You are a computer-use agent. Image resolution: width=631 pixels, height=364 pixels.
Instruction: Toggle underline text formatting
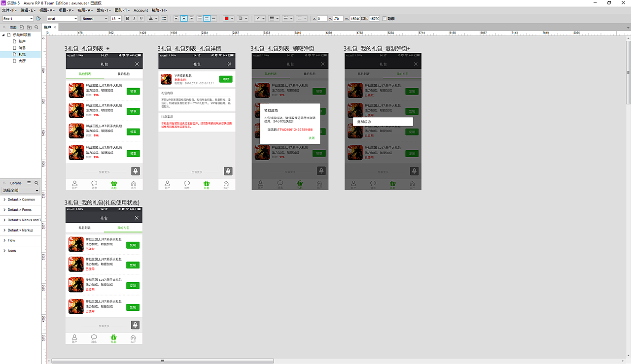pos(141,19)
